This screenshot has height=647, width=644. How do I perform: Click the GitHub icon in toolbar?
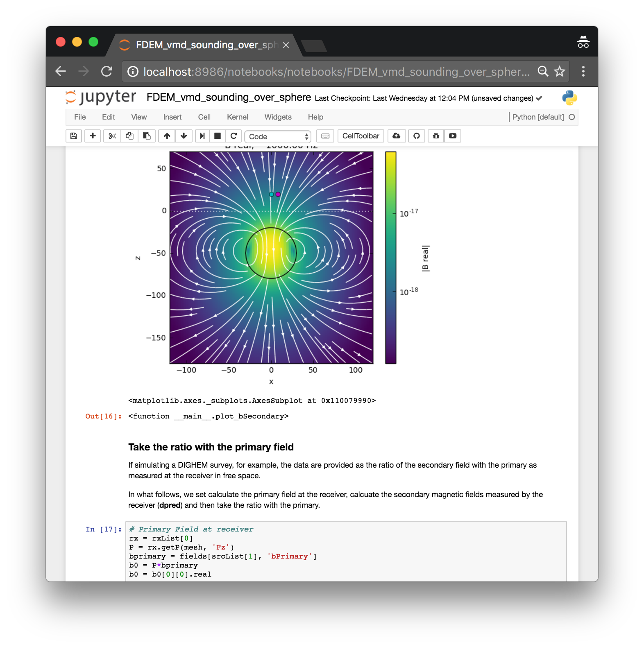pyautogui.click(x=417, y=136)
